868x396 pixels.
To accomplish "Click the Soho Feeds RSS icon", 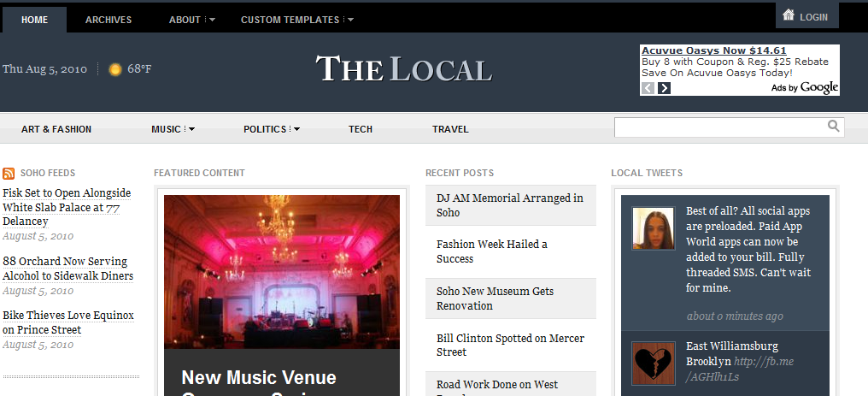I will point(9,174).
